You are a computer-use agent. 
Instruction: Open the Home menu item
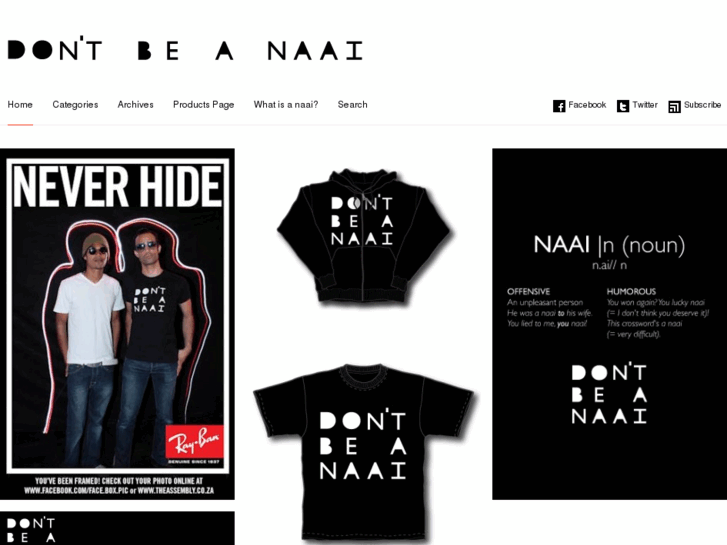[20, 104]
